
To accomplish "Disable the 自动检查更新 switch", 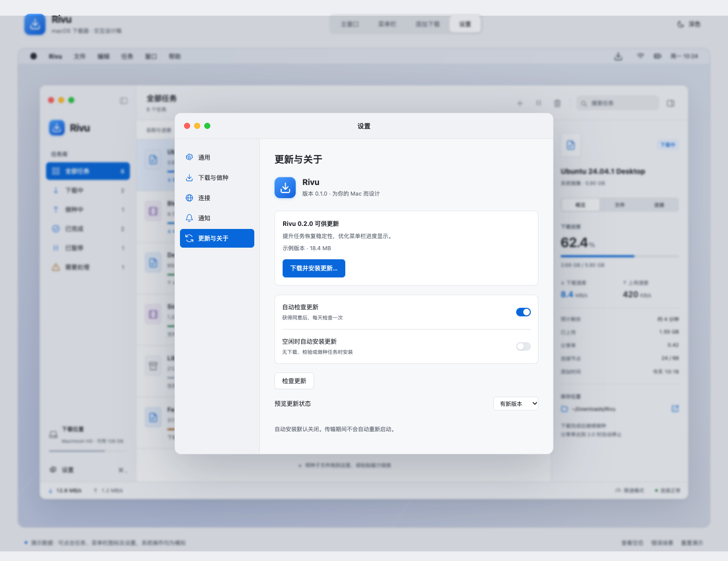I will click(x=523, y=312).
